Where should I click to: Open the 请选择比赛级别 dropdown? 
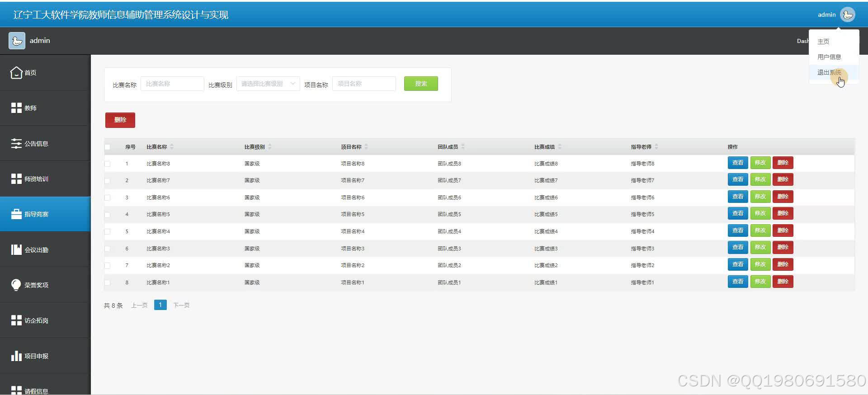click(268, 84)
